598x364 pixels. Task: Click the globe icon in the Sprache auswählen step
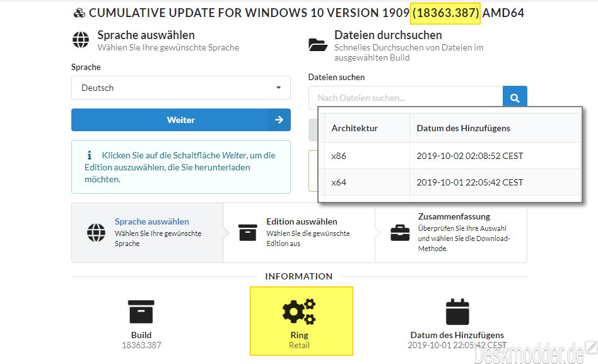pyautogui.click(x=96, y=233)
